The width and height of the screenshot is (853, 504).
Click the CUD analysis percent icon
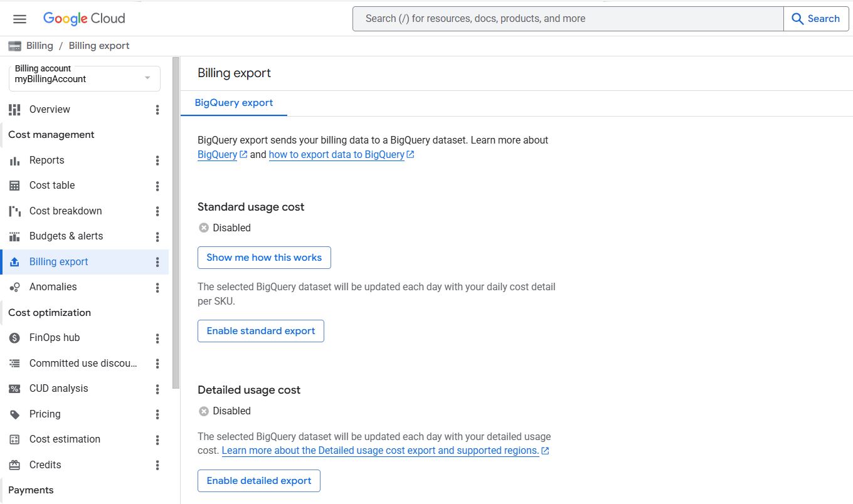(14, 389)
